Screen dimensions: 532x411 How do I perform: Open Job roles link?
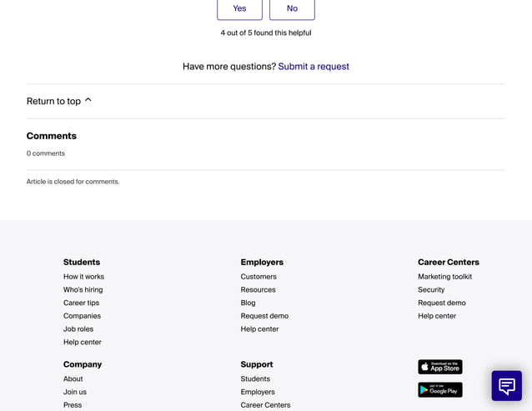78,329
